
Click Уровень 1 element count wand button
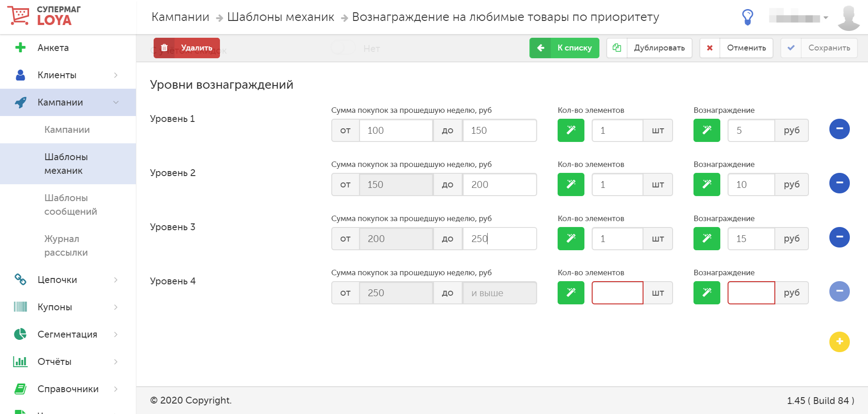[x=571, y=130]
